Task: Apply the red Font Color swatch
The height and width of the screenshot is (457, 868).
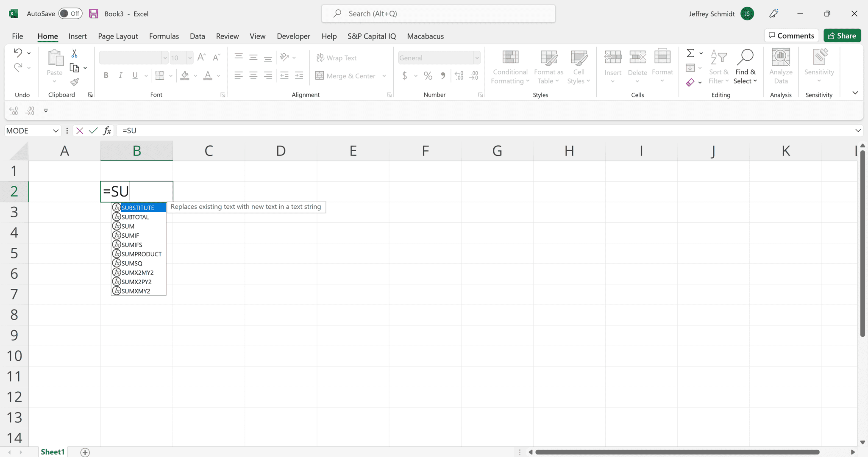Action: point(207,75)
